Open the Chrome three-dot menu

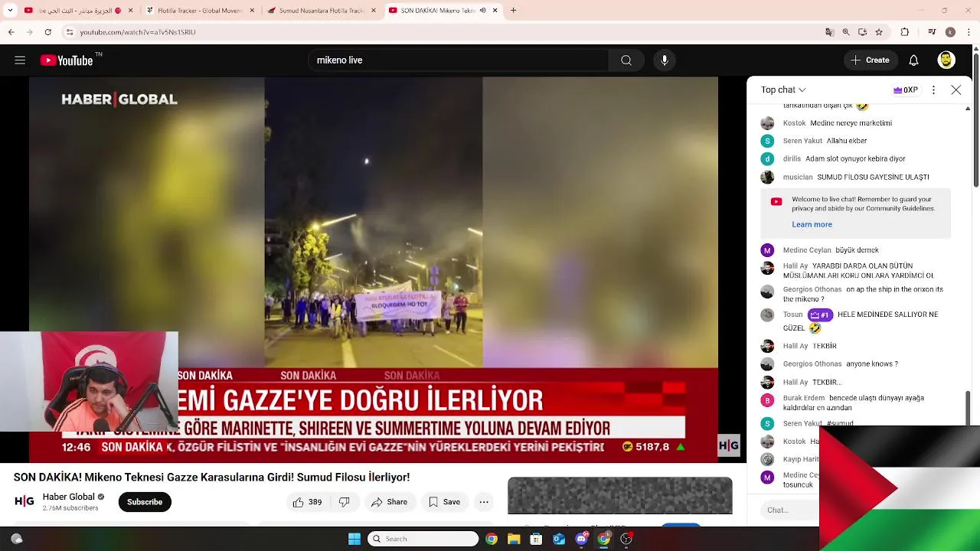[968, 32]
